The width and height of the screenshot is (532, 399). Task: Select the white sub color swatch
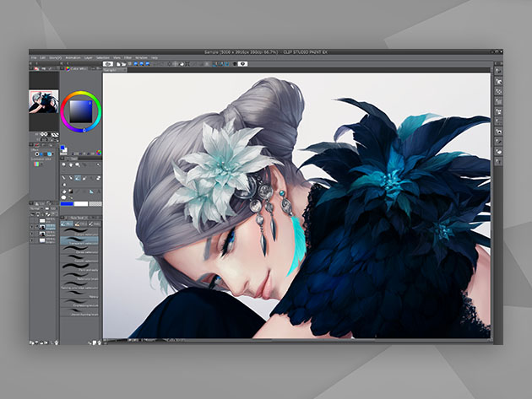click(x=81, y=204)
